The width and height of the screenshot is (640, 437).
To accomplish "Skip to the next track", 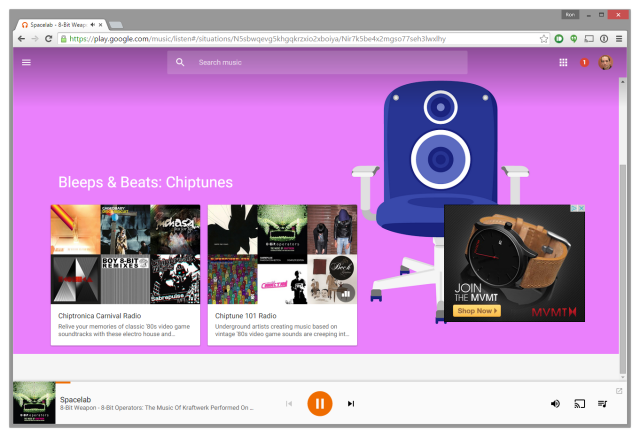I will (x=351, y=404).
